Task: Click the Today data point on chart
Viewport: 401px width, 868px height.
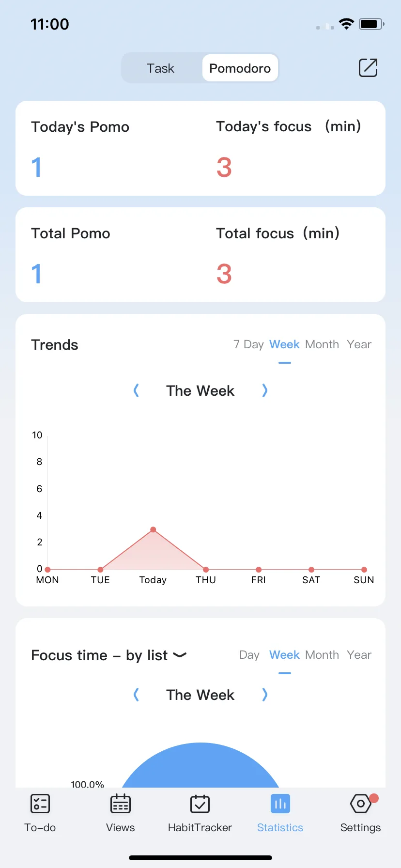Action: click(x=153, y=529)
